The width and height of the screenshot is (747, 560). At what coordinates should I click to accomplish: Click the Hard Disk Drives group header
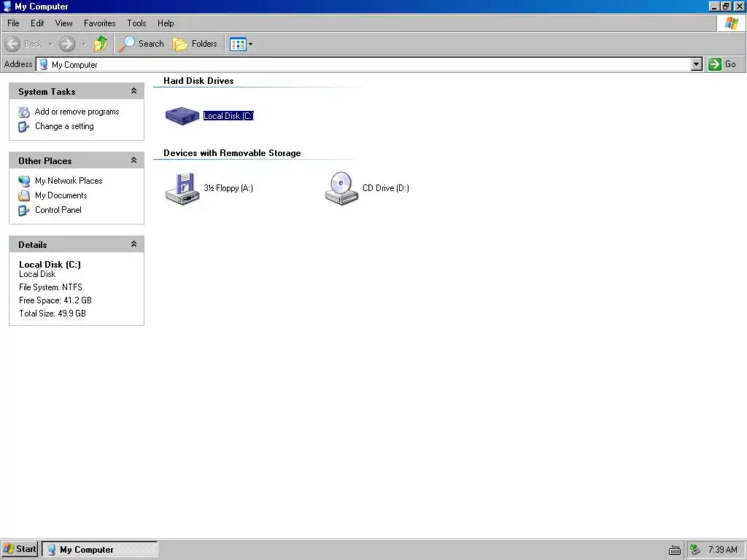point(198,81)
